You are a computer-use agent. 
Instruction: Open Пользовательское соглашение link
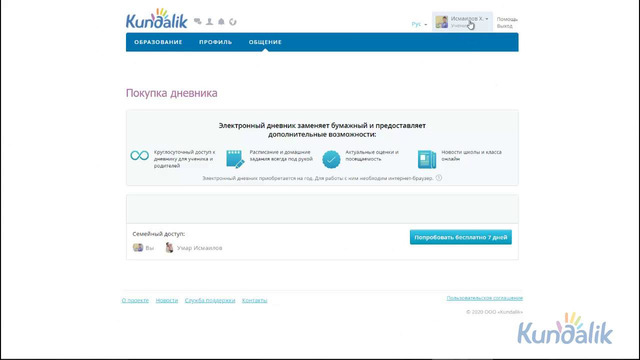click(484, 298)
